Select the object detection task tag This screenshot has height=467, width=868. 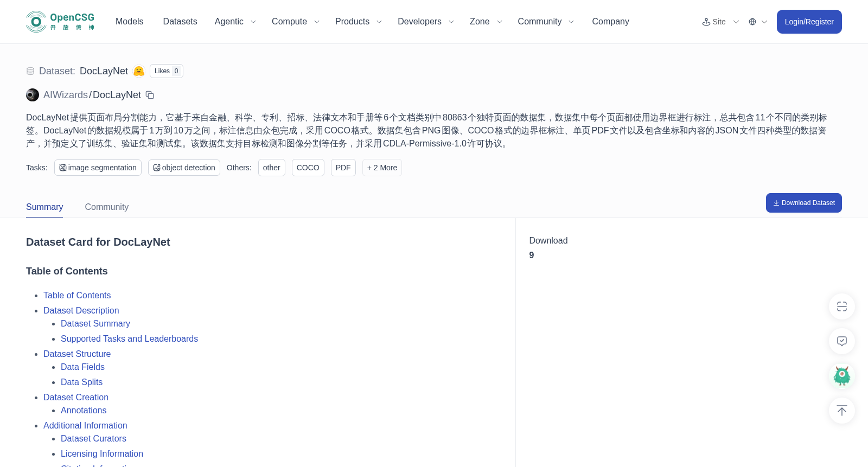click(x=184, y=168)
